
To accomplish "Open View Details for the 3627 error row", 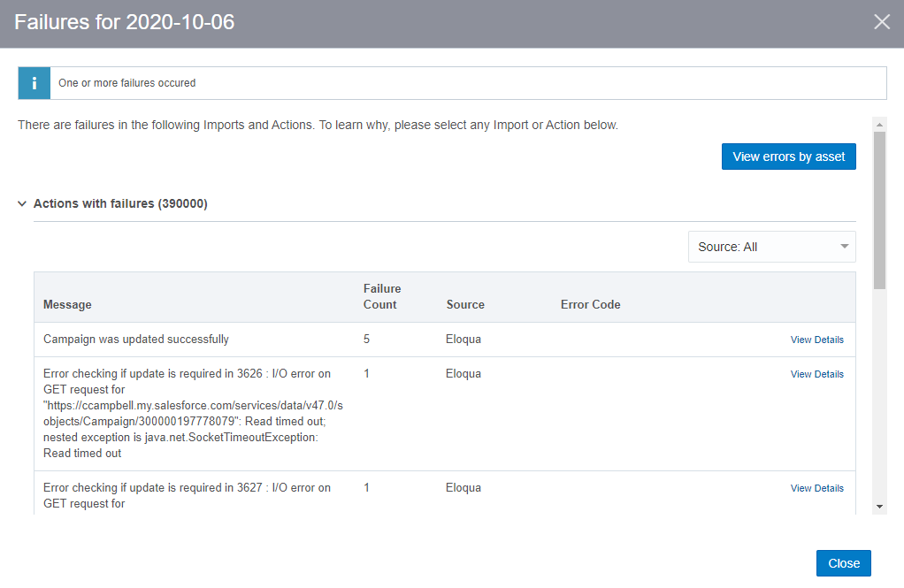I will (816, 488).
